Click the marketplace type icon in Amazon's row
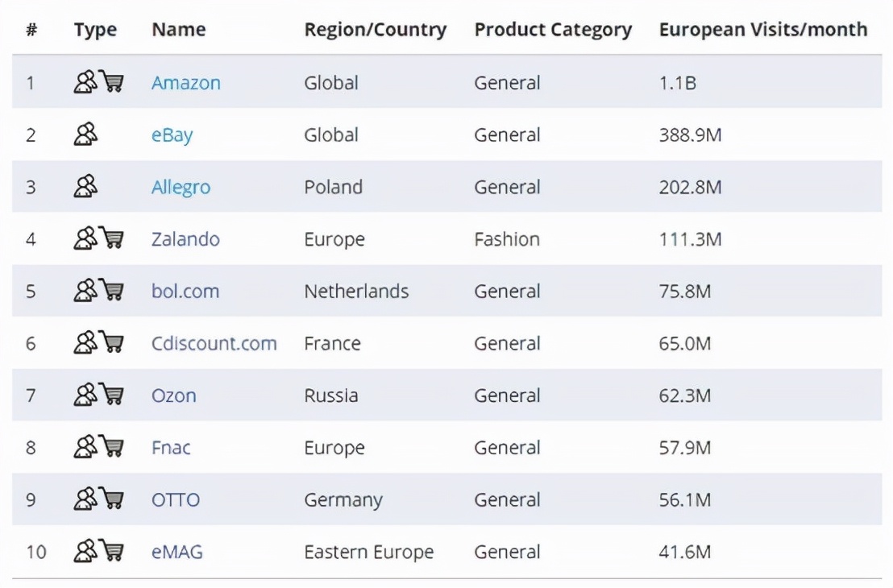The image size is (893, 588). click(86, 82)
